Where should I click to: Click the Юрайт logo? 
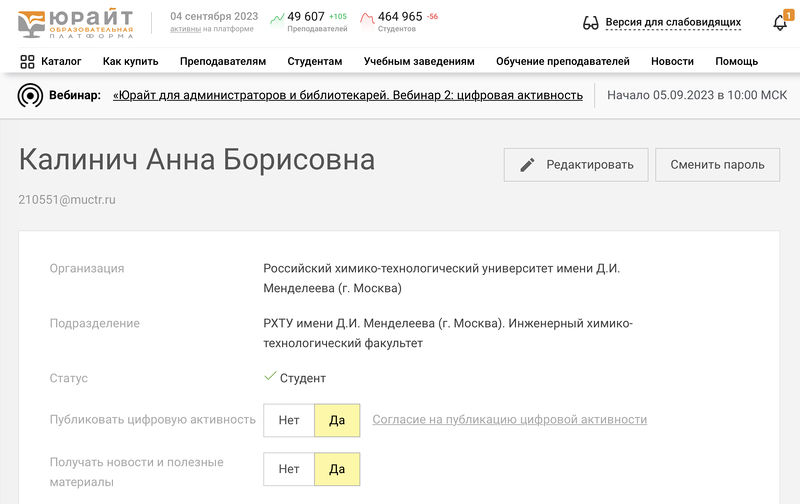click(76, 22)
